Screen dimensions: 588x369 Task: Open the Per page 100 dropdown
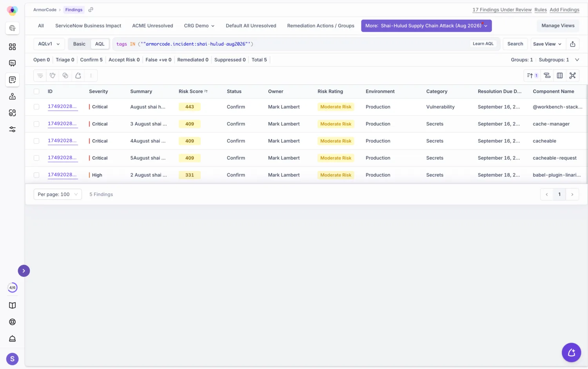click(58, 194)
